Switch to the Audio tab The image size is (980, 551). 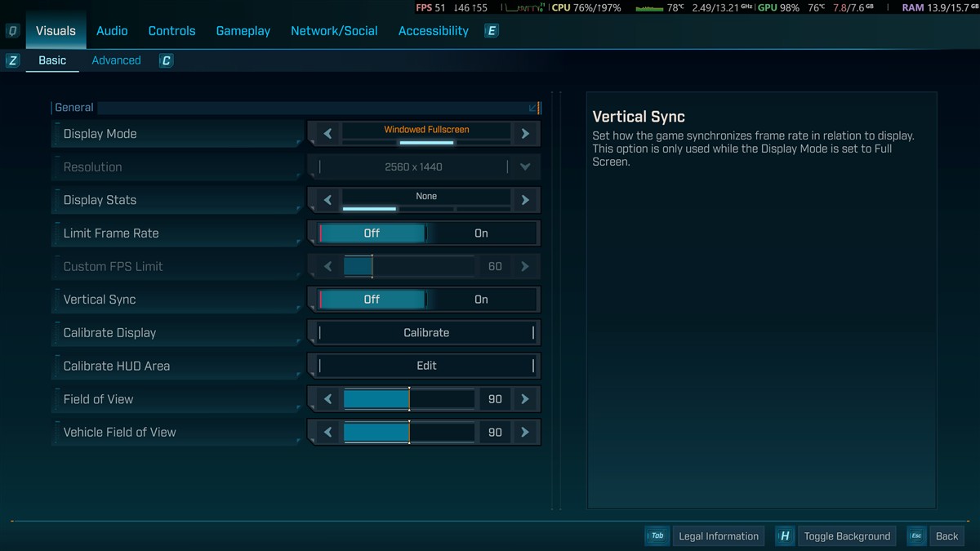click(x=112, y=31)
